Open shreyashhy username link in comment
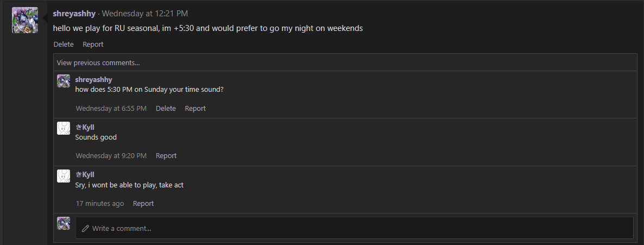The image size is (644, 245). (x=93, y=80)
